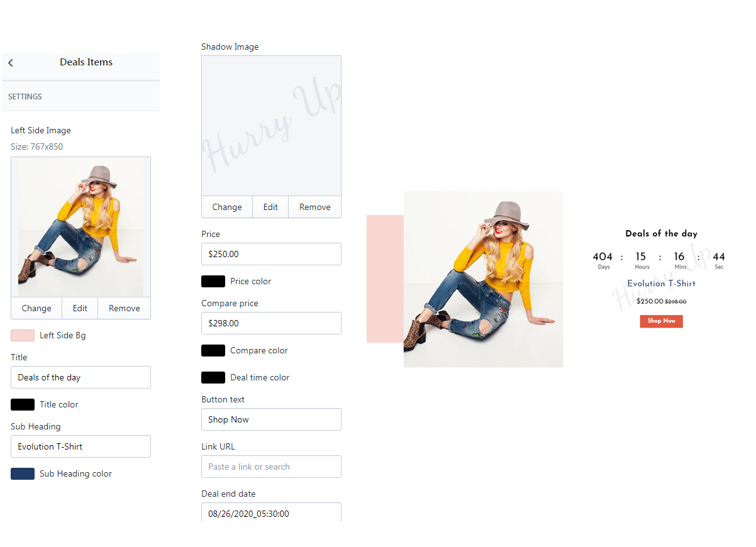Click the Link URL paste field
Image resolution: width=756 pixels, height=547 pixels.
click(271, 467)
